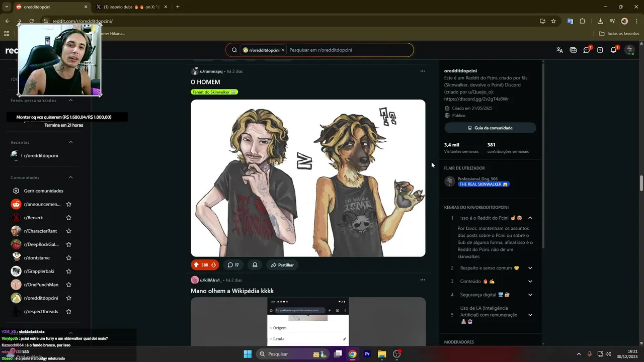Image resolution: width=644 pixels, height=362 pixels.
Task: Upvote the O HOMEM post
Action: pos(196,265)
